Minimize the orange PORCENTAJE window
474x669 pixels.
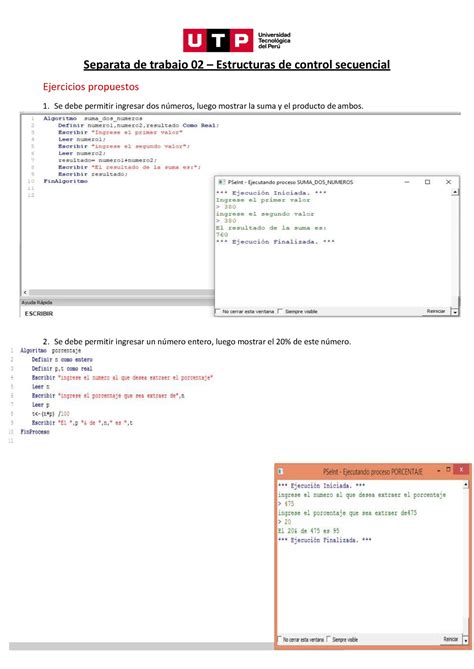coord(439,470)
